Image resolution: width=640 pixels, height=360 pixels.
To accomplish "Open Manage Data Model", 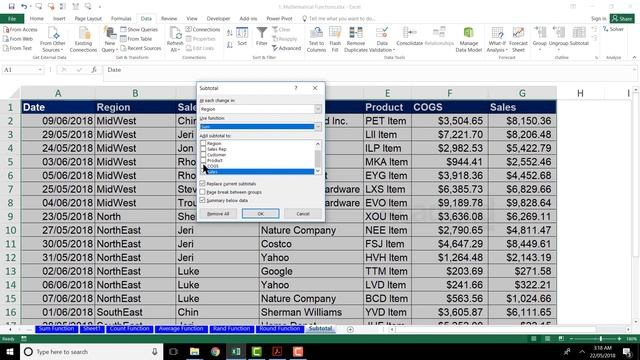I will point(469,40).
